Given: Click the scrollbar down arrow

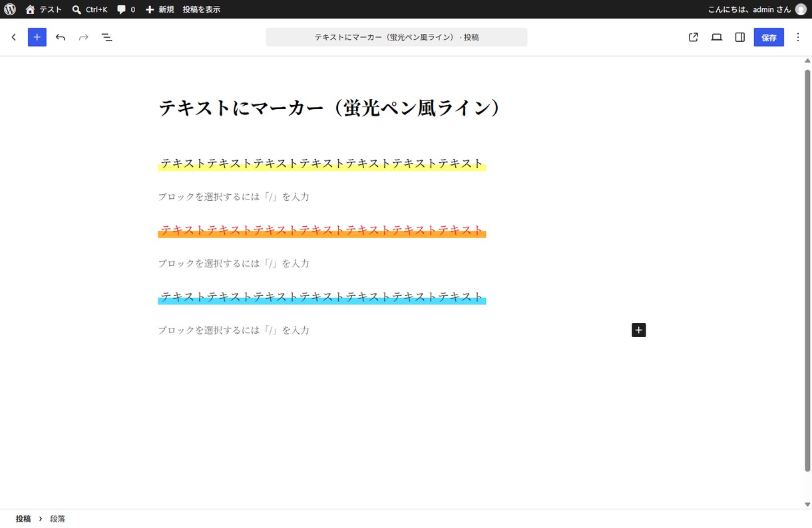Looking at the screenshot, I should click(807, 505).
